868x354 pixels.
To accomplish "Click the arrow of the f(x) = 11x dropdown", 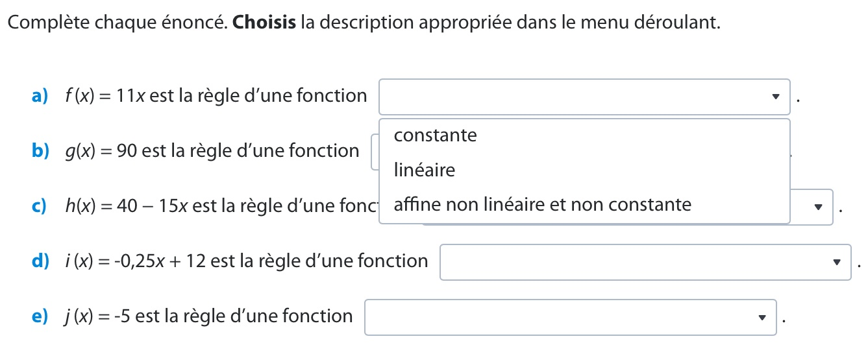I will click(x=775, y=97).
